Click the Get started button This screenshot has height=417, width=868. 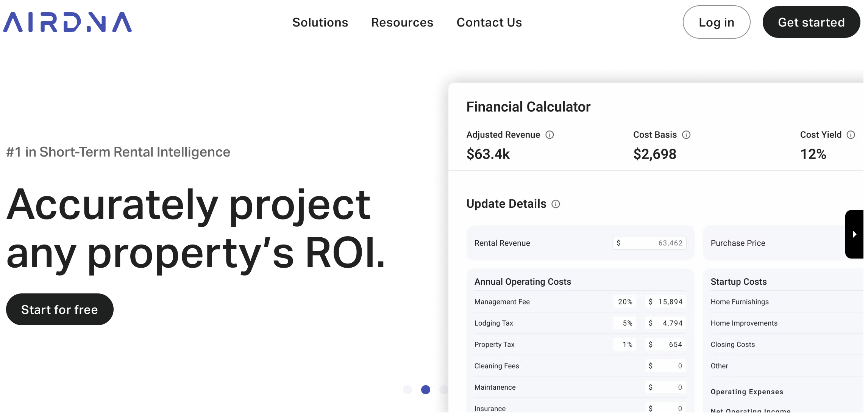click(811, 22)
